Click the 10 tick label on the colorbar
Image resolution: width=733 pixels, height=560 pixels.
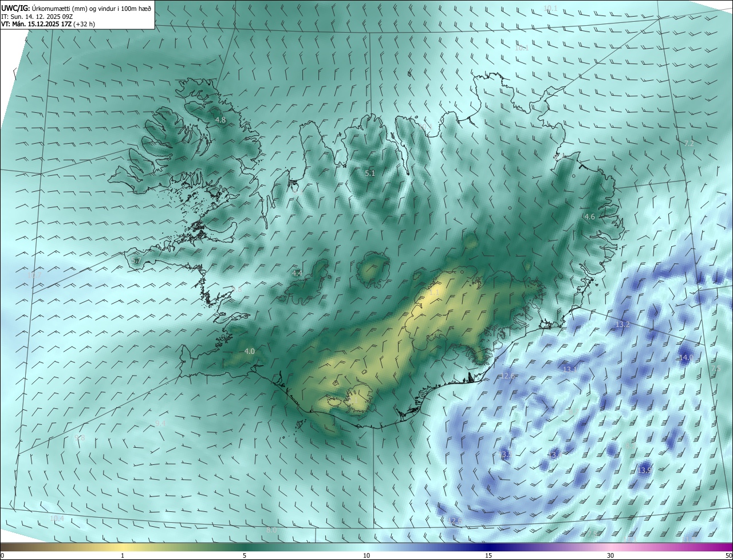pyautogui.click(x=366, y=555)
